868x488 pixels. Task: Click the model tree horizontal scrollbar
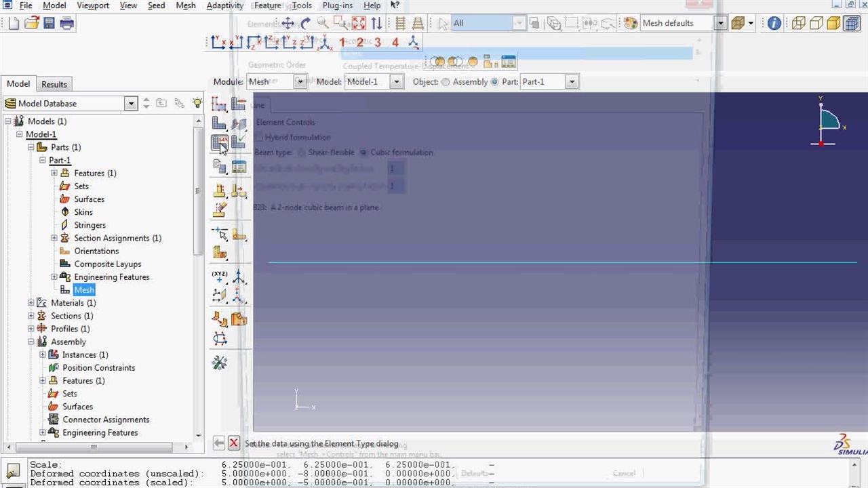tap(94, 447)
